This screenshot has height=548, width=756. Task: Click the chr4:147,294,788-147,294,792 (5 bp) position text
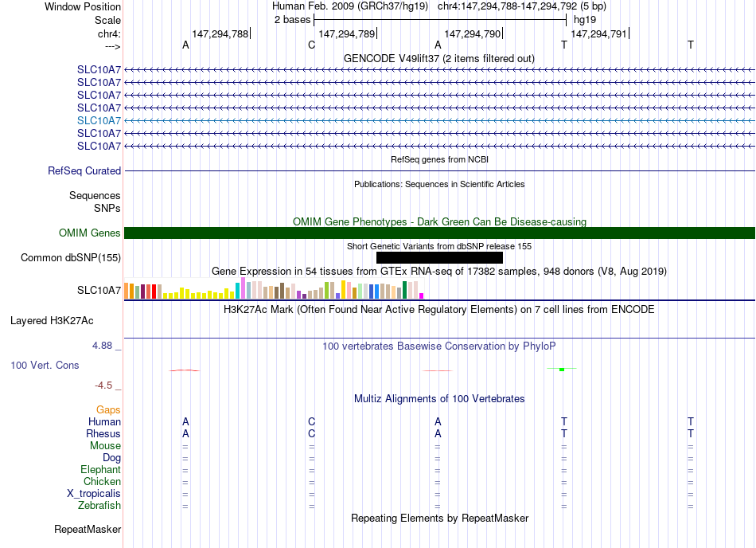(522, 6)
